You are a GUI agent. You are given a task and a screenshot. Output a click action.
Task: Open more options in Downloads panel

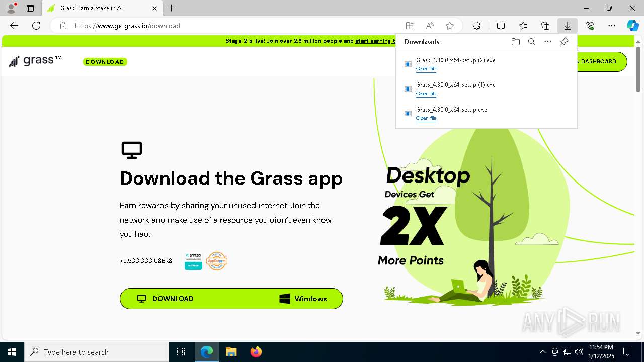click(548, 42)
